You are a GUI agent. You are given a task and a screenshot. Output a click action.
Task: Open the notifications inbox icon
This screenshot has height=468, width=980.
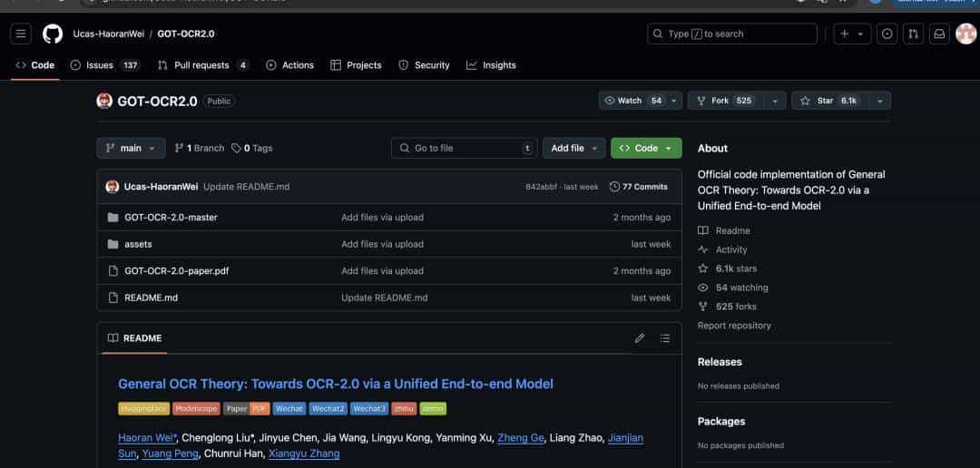[939, 34]
